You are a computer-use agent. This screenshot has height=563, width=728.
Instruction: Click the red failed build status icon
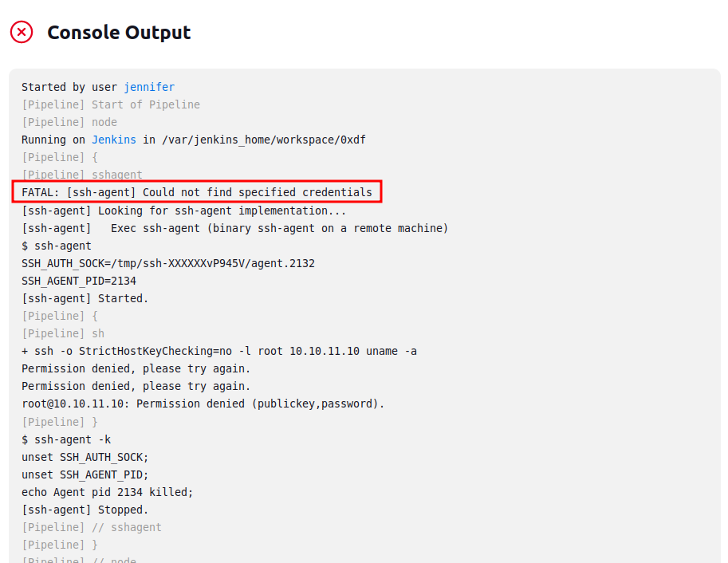point(22,33)
